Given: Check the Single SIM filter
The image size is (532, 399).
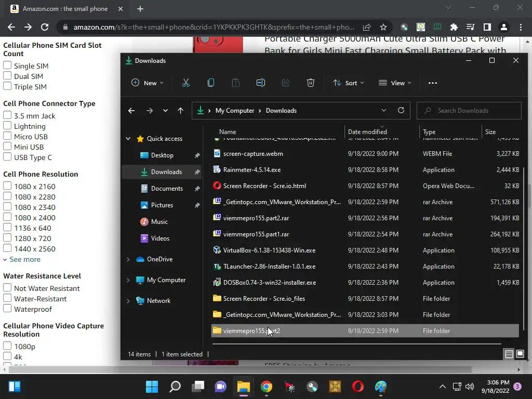Looking at the screenshot, I should (x=7, y=65).
